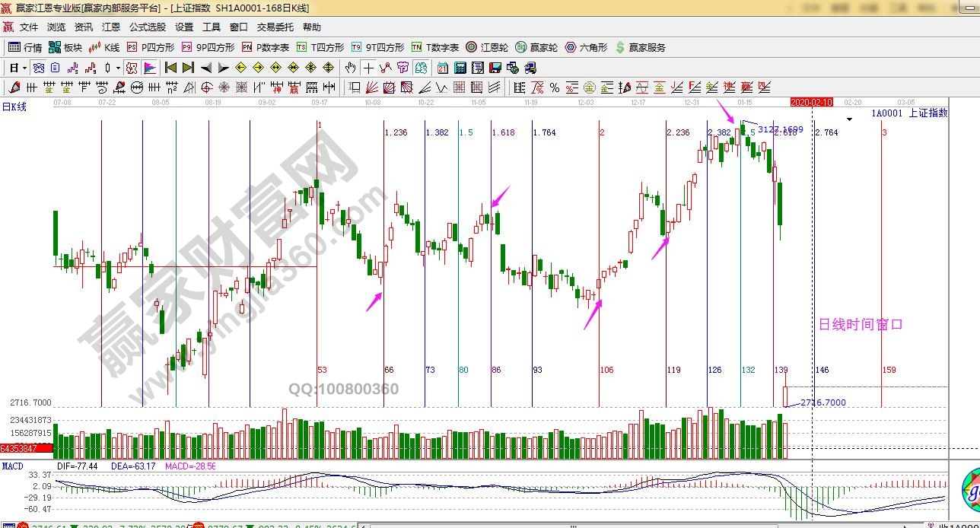
Task: Jump to first bar with skip-to-start icon
Action: click(171, 68)
